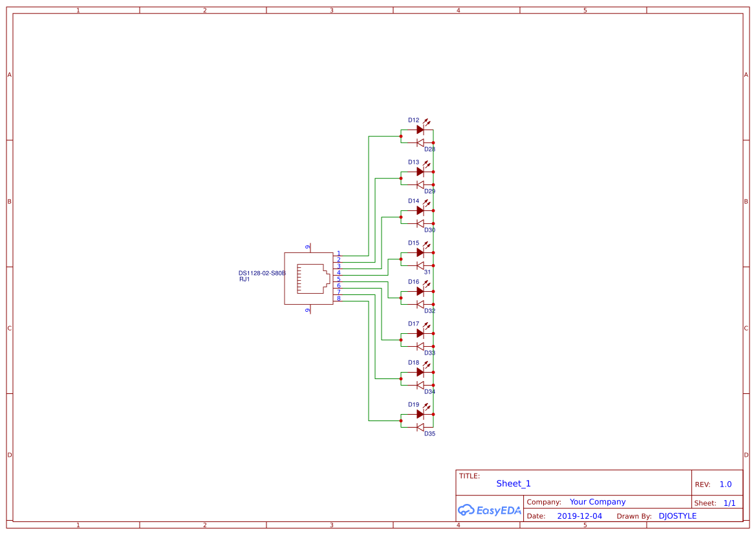This screenshot has height=535, width=756.
Task: Select the D28 designator label
Action: [x=429, y=149]
